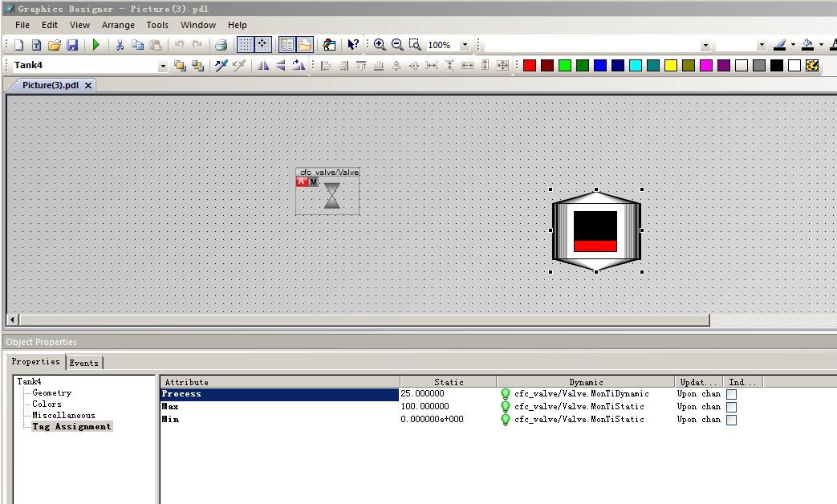Check indirect box for Min attribute
This screenshot has height=504, width=837.
[731, 420]
